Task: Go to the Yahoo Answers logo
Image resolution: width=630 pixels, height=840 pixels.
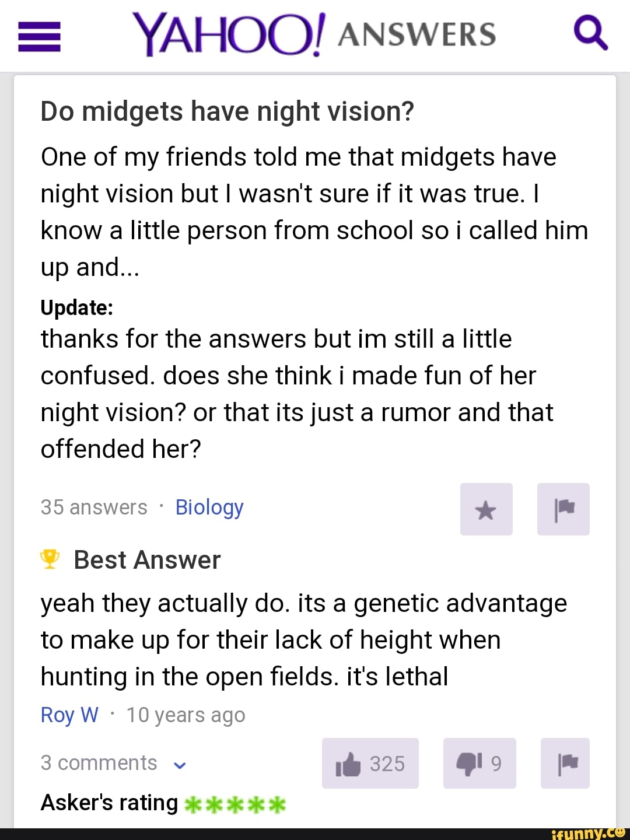Action: [x=314, y=34]
